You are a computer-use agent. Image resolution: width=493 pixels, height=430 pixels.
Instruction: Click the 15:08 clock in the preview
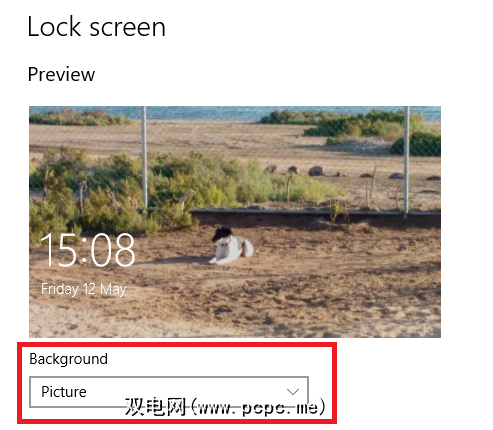(x=88, y=250)
